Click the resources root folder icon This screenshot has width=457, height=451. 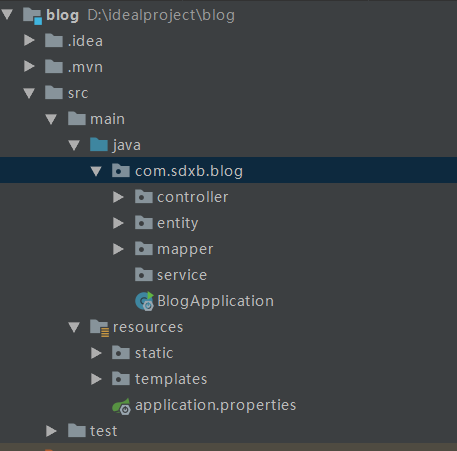coord(99,327)
